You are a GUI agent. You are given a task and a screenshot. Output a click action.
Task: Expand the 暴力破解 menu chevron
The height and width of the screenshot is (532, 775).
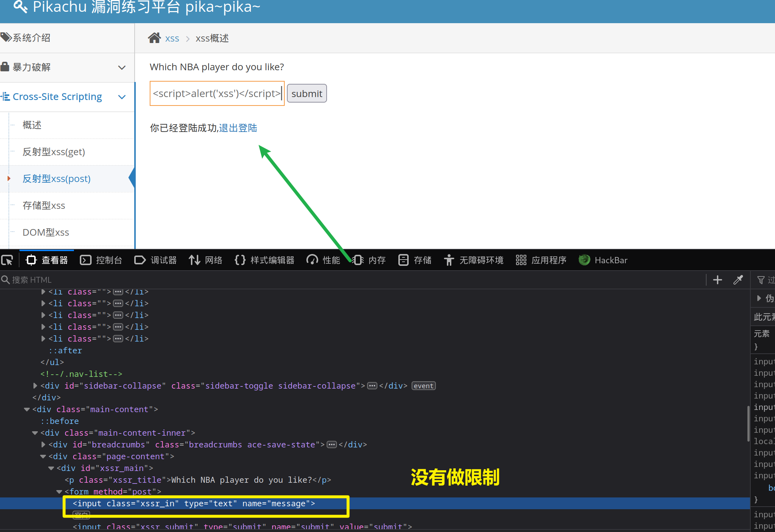[x=122, y=68]
